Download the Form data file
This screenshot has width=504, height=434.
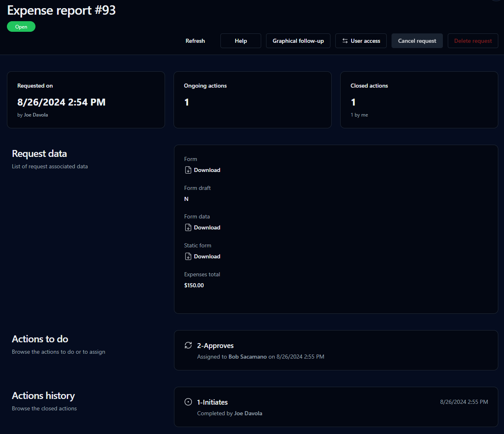coord(207,227)
